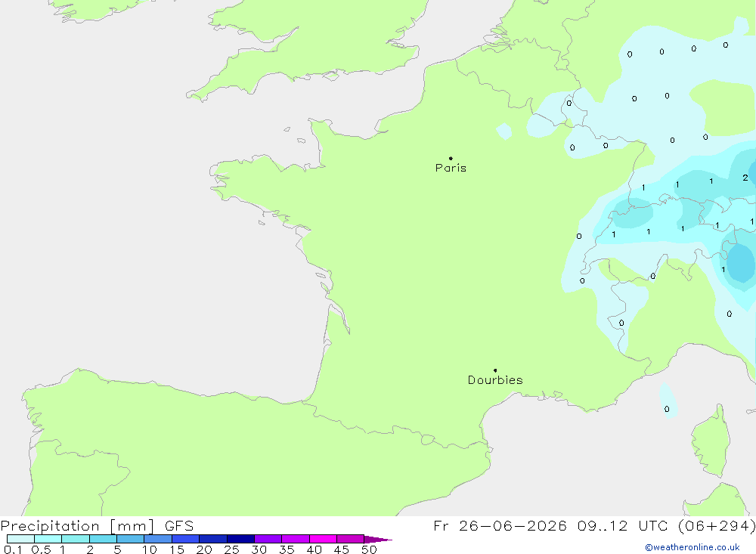
Task: Click the Paris city label
Action: pos(451,168)
